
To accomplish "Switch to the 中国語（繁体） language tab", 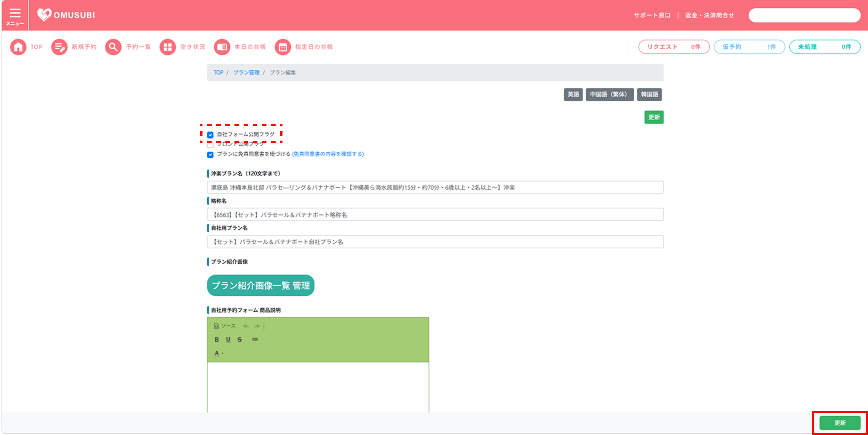I will 610,95.
